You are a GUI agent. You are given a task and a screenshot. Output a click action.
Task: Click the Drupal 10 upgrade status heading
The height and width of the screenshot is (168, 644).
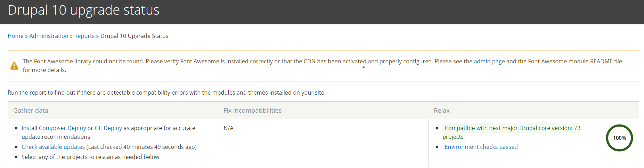83,10
